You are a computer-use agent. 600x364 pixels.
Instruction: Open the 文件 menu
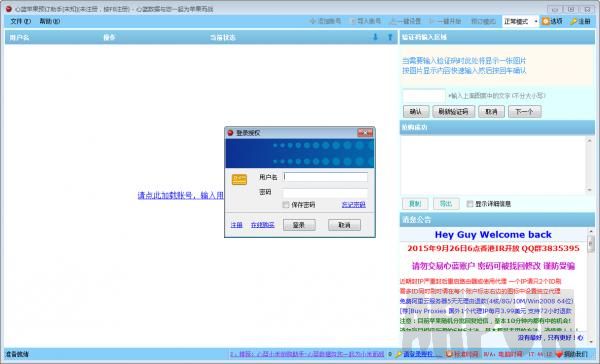coord(20,21)
